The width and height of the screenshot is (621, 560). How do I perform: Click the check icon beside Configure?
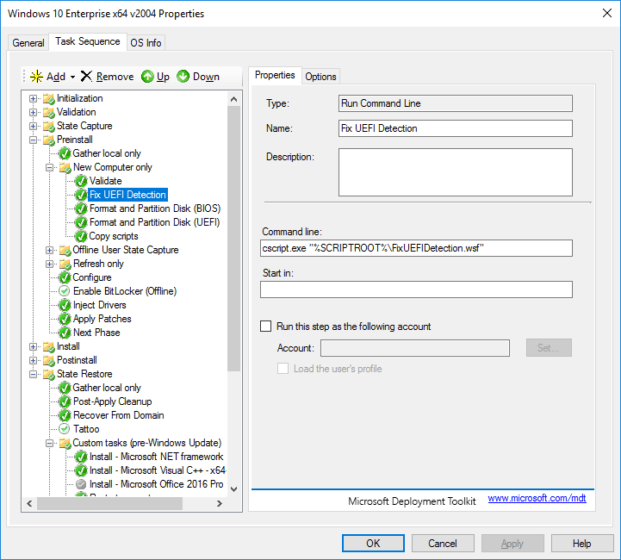click(x=65, y=278)
